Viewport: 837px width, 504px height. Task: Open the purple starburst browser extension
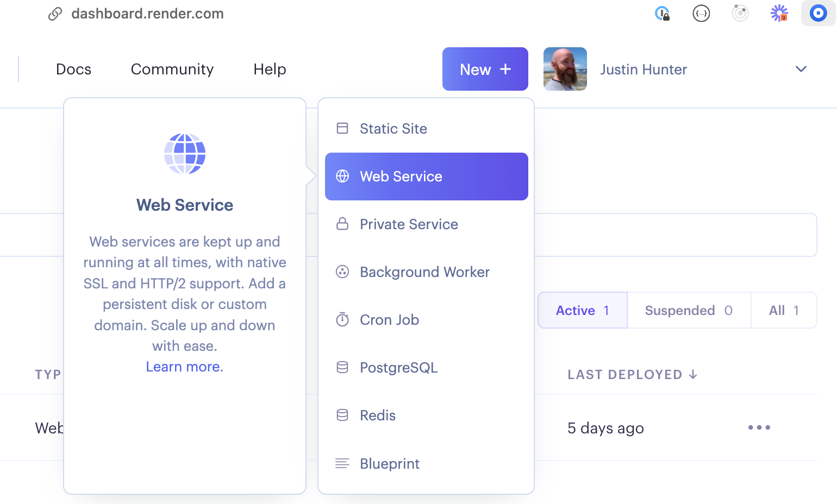click(x=779, y=13)
